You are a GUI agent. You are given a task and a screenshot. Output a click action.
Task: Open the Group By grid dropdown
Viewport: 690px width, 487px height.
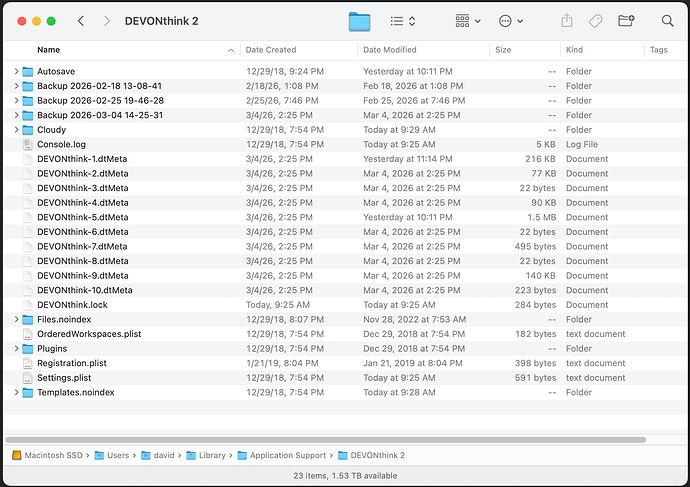pyautogui.click(x=468, y=21)
